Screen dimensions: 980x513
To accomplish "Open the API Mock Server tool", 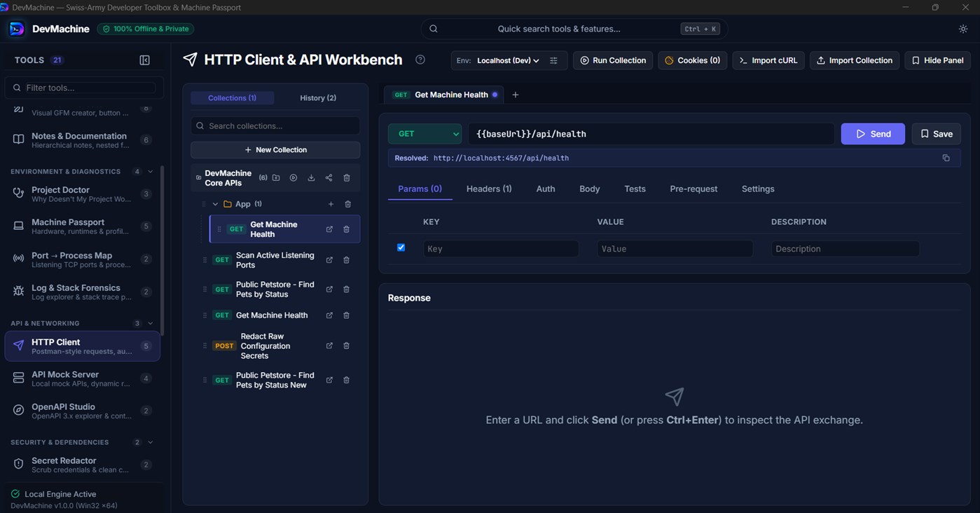I will click(x=82, y=378).
